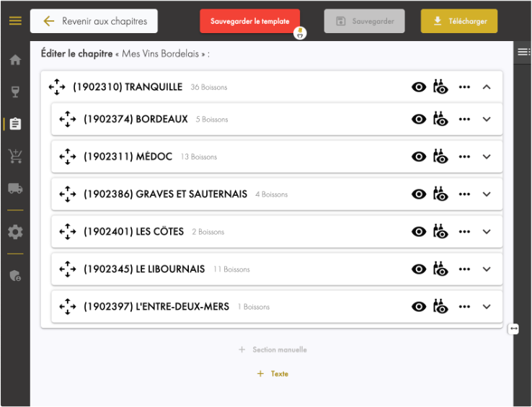The width and height of the screenshot is (532, 407).
Task: Toggle bottles visibility for GRAVES ET SAUTERNAIS
Action: click(440, 194)
